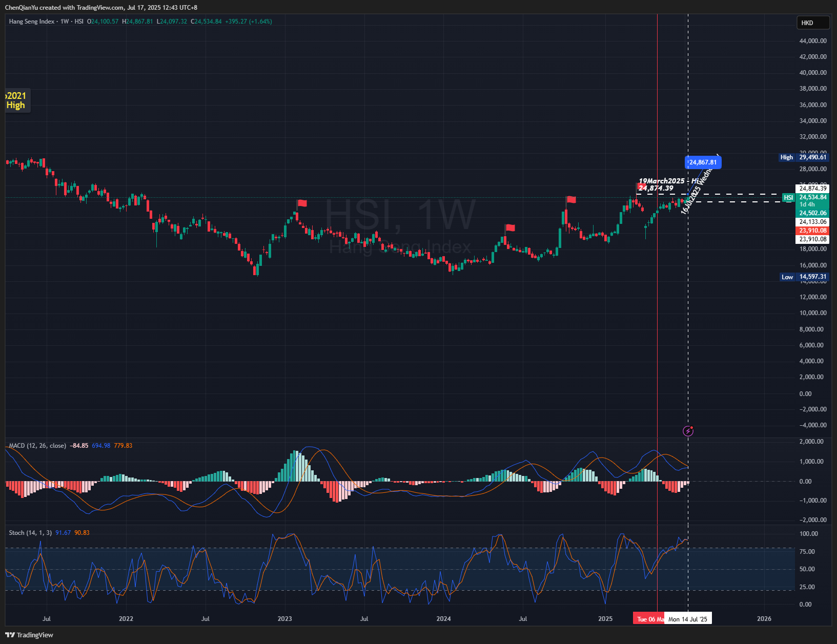Click the 24,133.06 price axis label
This screenshot has width=837, height=644.
(x=812, y=222)
